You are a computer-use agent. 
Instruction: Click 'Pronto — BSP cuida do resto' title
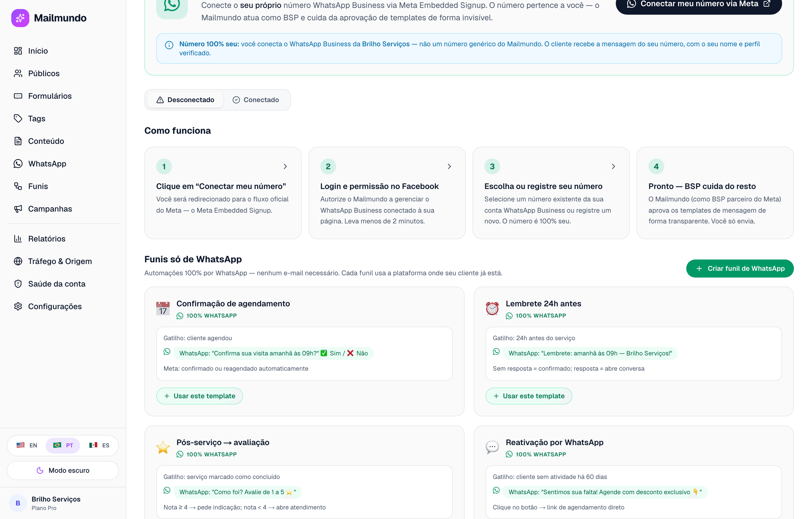702,186
